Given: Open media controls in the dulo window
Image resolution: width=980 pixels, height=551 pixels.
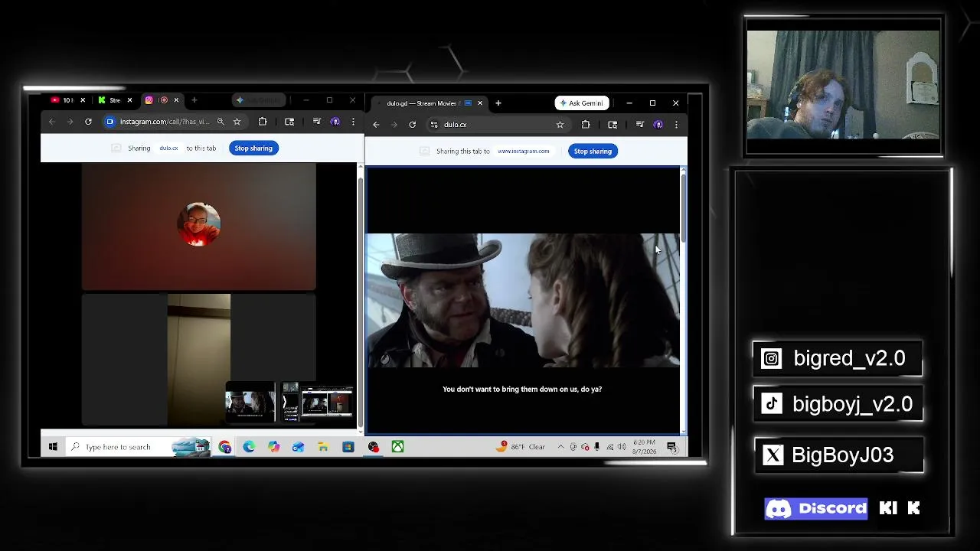Looking at the screenshot, I should (640, 125).
